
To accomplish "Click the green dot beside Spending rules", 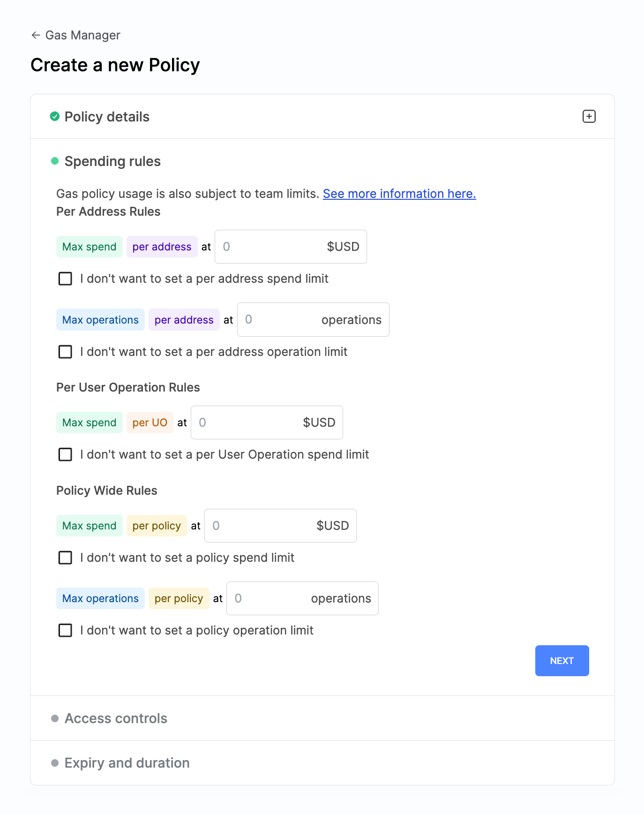I will (55, 161).
